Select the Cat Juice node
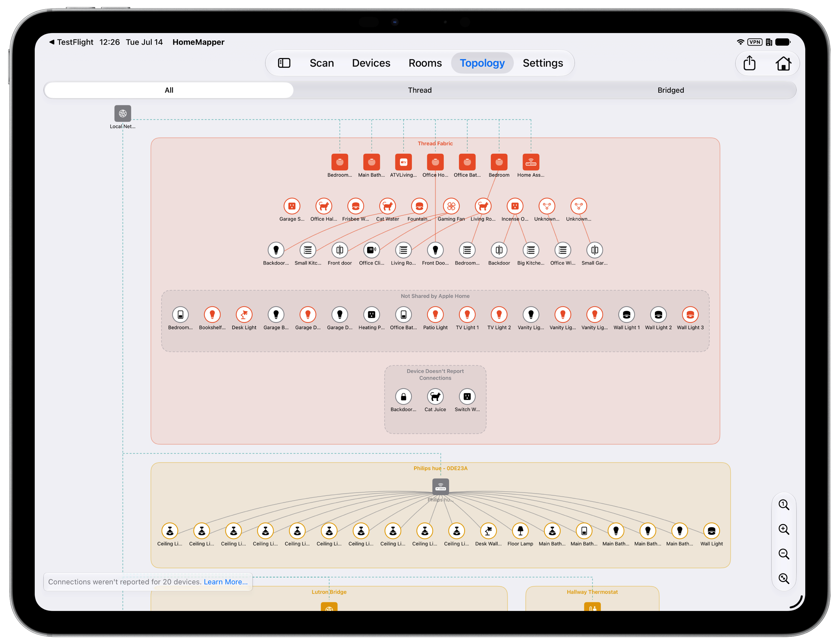This screenshot has height=644, width=840. tap(435, 397)
